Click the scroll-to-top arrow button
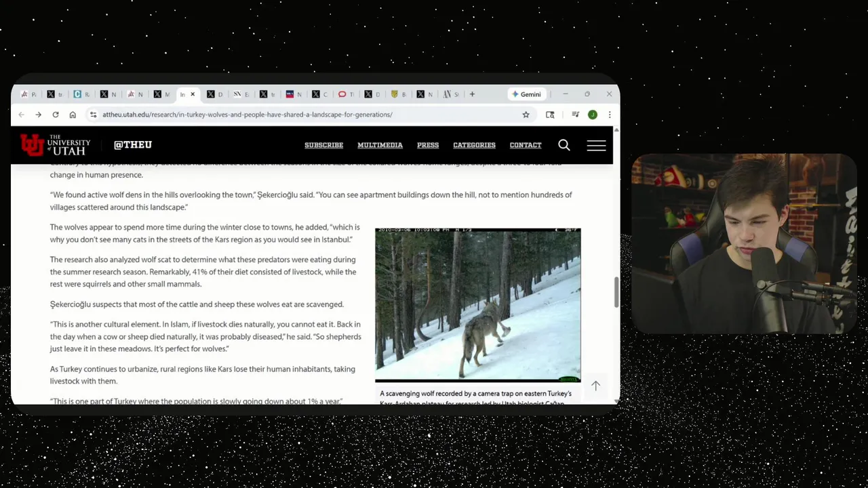 click(x=595, y=386)
